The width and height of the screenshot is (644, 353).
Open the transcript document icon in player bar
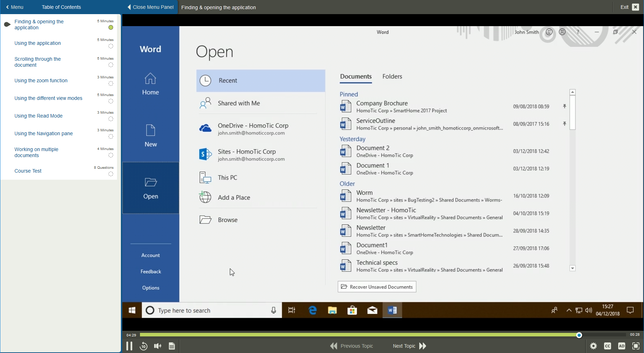(172, 346)
